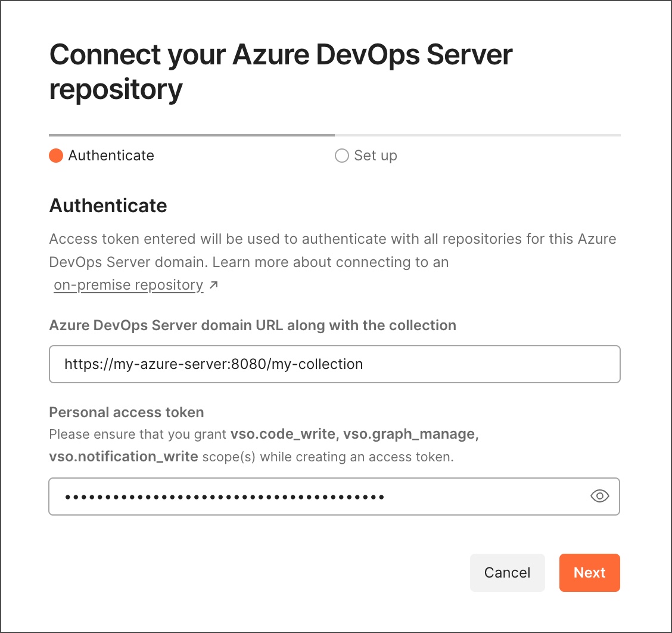Click the vso.code_write scope text
This screenshot has width=672, height=633.
point(282,435)
